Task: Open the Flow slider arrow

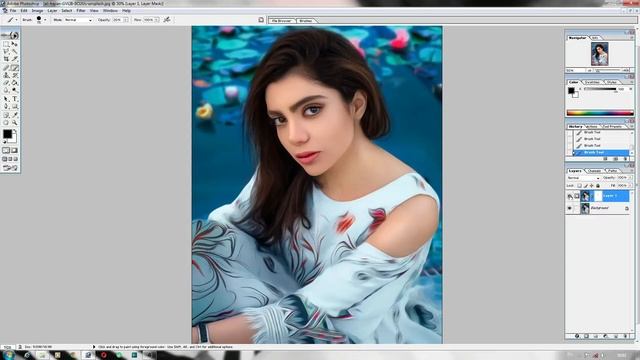Action: pos(157,20)
